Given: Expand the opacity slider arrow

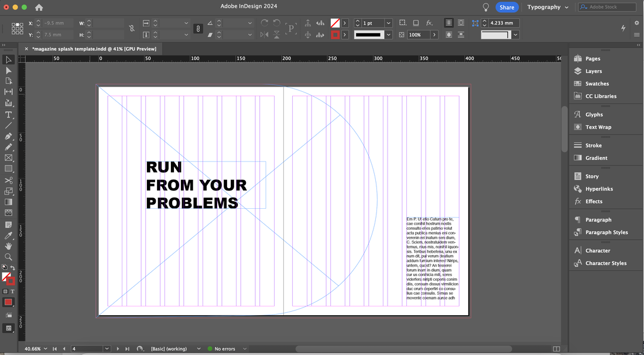Looking at the screenshot, I should (434, 35).
